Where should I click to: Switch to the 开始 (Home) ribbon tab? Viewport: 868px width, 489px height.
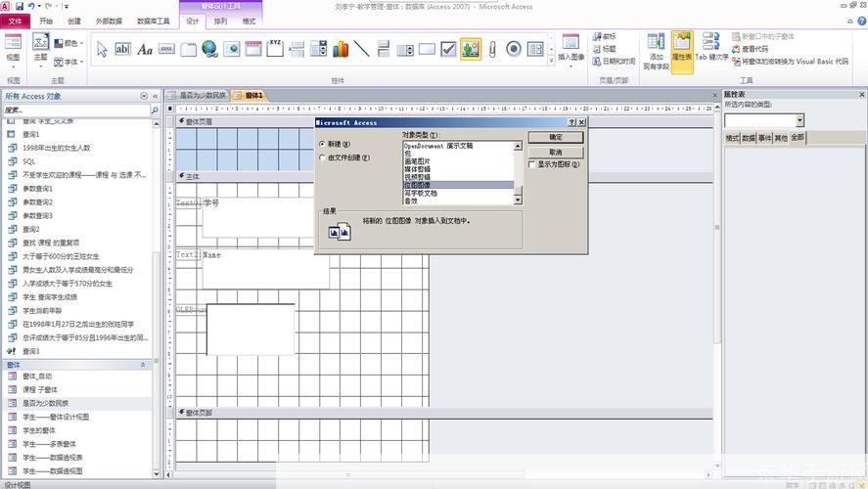[46, 21]
